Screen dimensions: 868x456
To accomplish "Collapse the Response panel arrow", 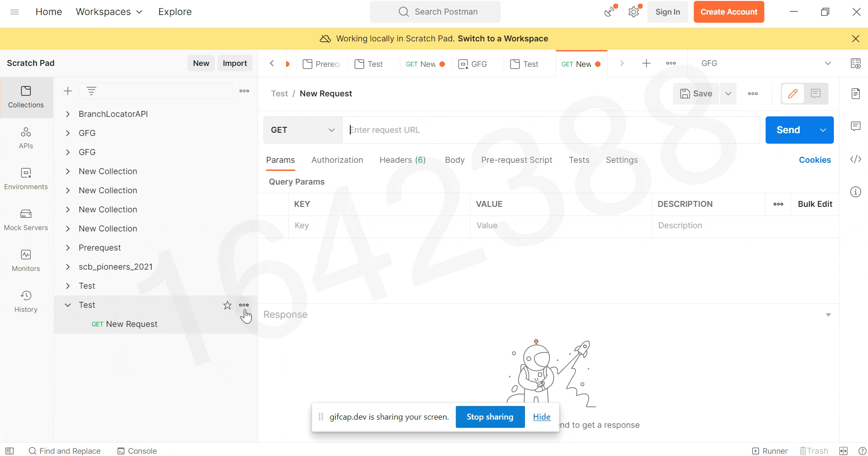I will click(828, 315).
